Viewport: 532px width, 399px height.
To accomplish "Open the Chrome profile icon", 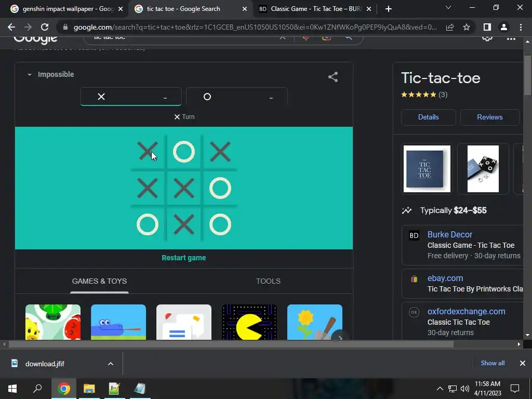I will (504, 27).
